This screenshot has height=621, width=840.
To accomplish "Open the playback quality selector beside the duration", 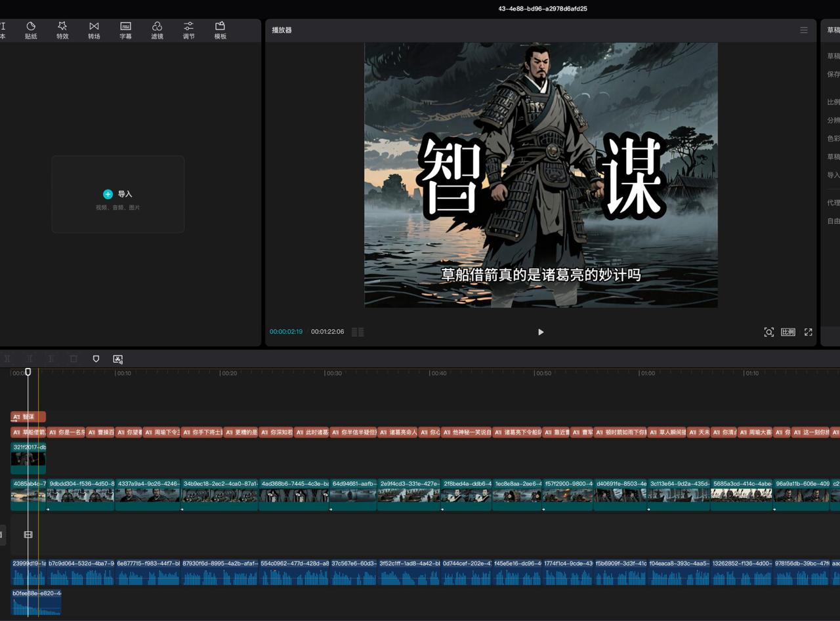I will (358, 332).
